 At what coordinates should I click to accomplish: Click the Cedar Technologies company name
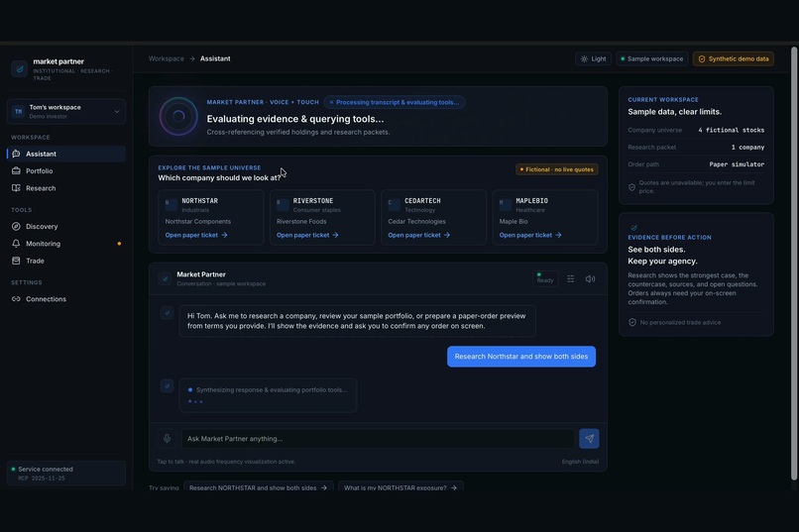click(x=416, y=222)
